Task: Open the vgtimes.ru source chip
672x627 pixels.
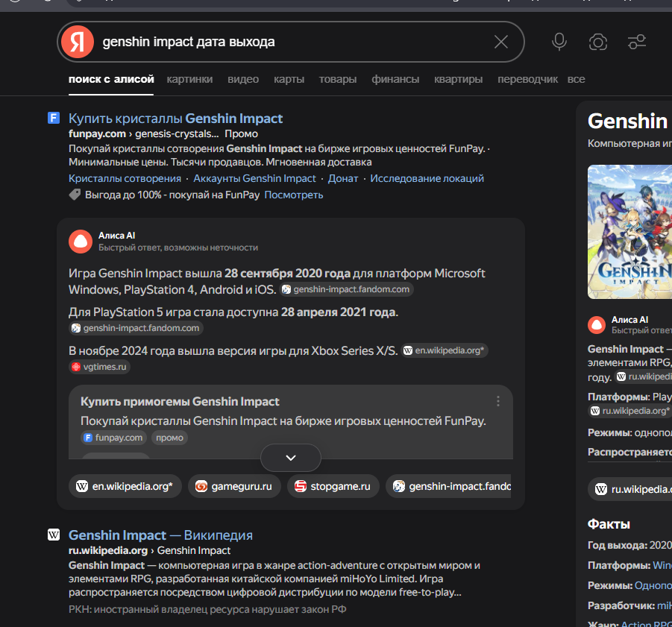Action: point(99,367)
